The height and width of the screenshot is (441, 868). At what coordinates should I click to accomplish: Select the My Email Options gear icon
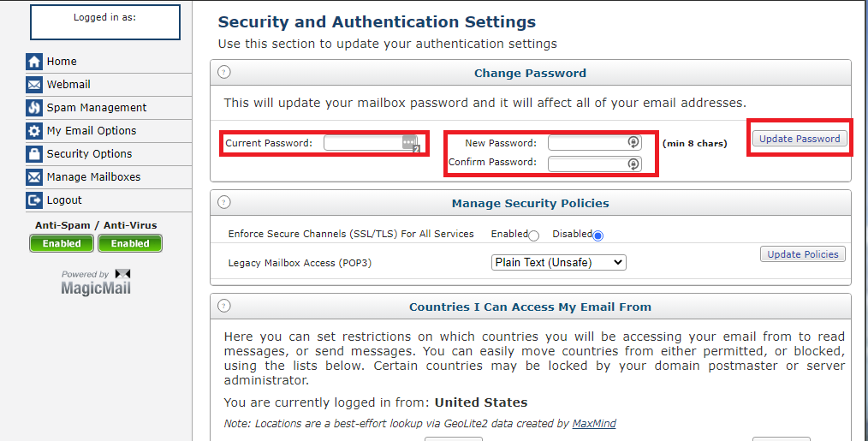tap(34, 131)
